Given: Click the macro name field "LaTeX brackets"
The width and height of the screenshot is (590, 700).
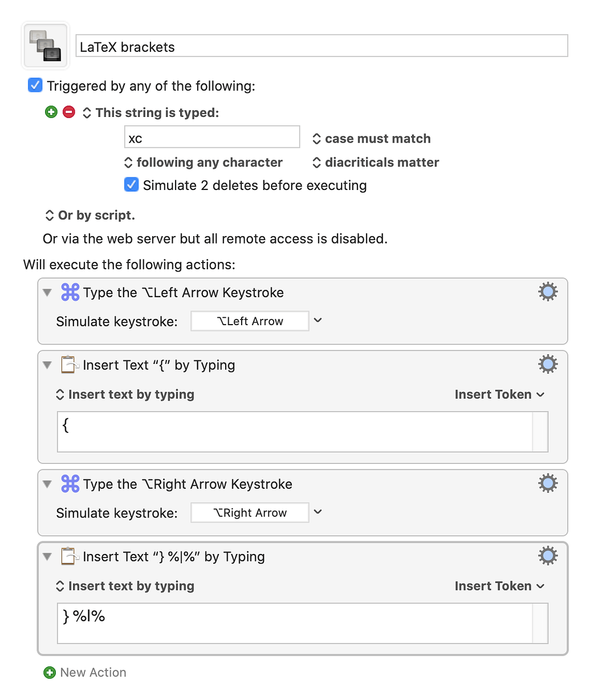Looking at the screenshot, I should tap(322, 46).
